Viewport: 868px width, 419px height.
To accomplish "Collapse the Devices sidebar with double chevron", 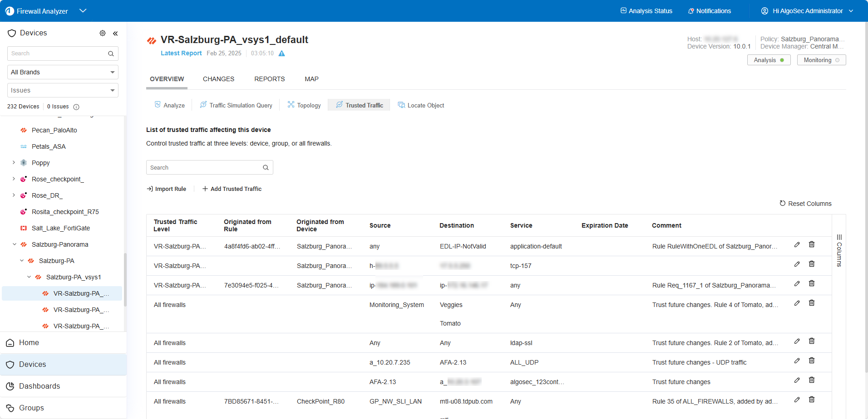I will pos(115,33).
